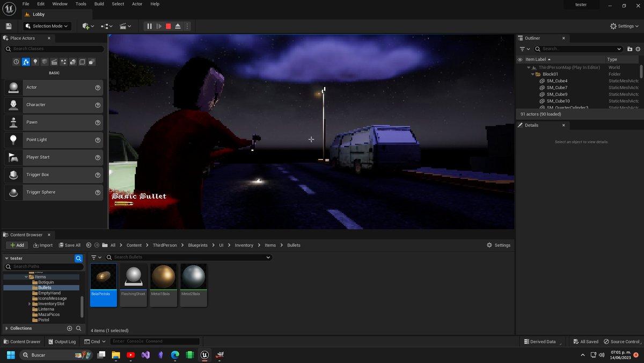Click the frame advance (skip) button
Viewport: 644px width, 363px height.
pos(159,26)
